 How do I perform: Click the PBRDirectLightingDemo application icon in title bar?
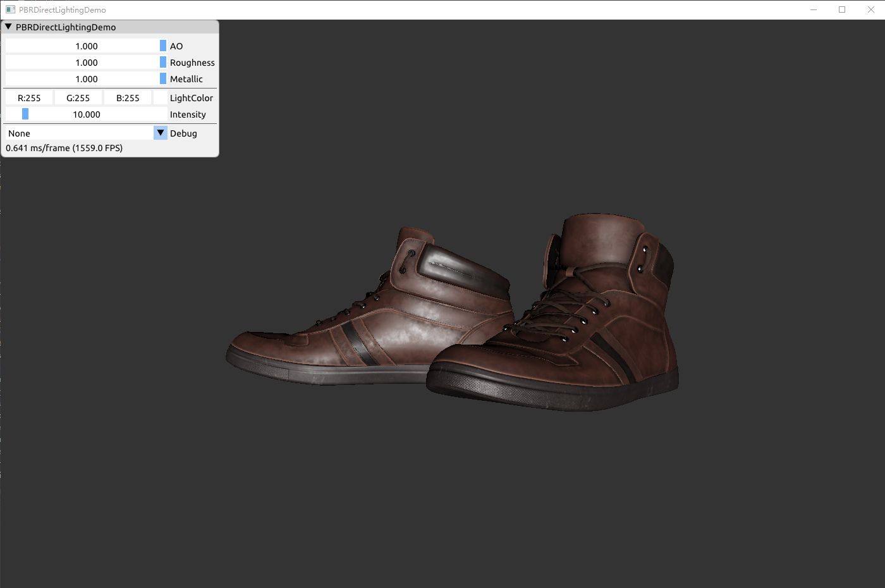[x=10, y=9]
